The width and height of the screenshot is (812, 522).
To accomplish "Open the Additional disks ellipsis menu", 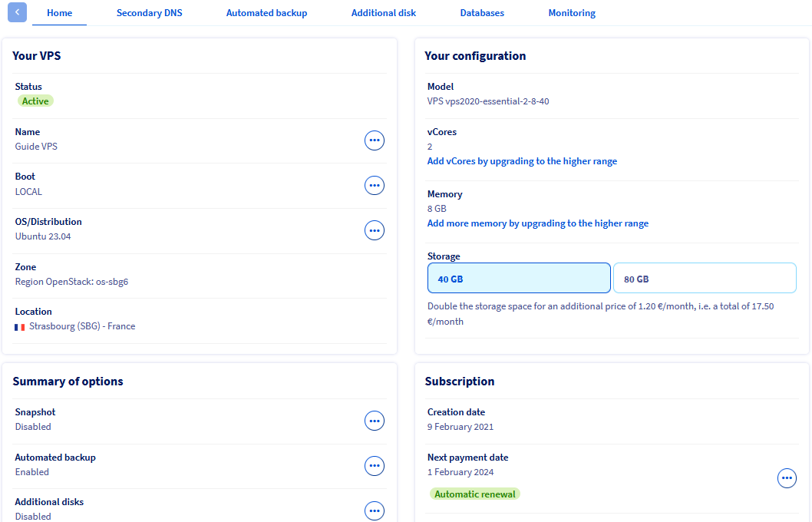I will point(374,510).
